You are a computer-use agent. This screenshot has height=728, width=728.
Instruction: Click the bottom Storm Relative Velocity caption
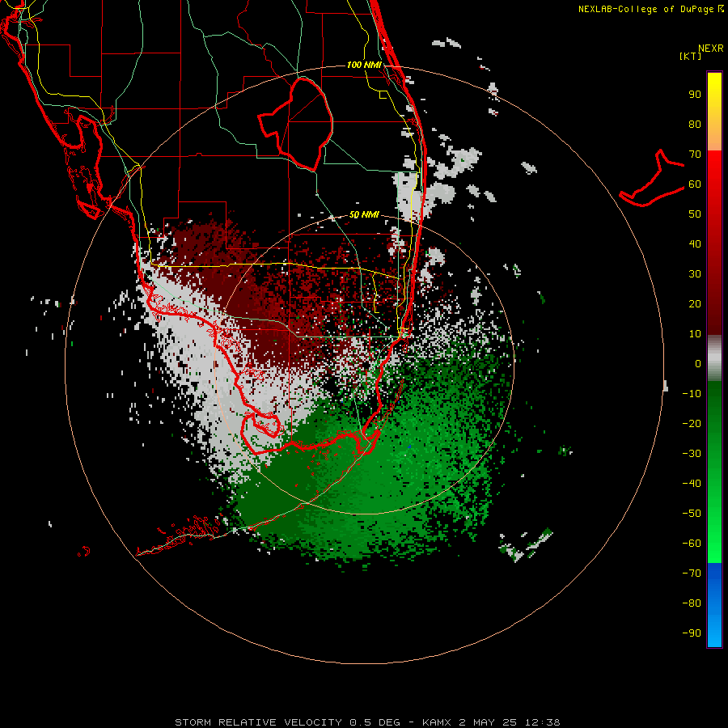[x=367, y=722]
